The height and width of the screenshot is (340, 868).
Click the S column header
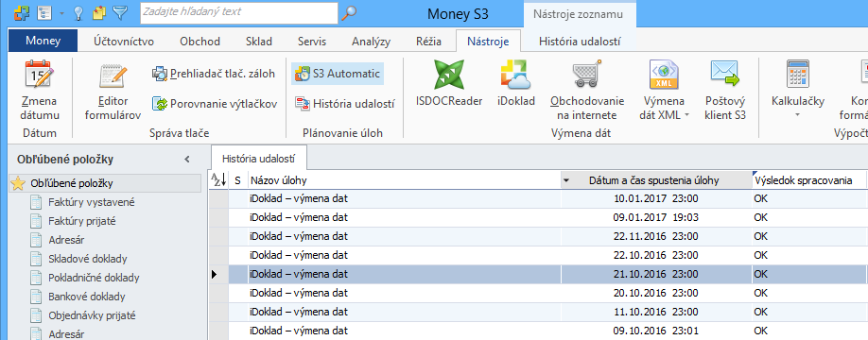pyautogui.click(x=237, y=180)
